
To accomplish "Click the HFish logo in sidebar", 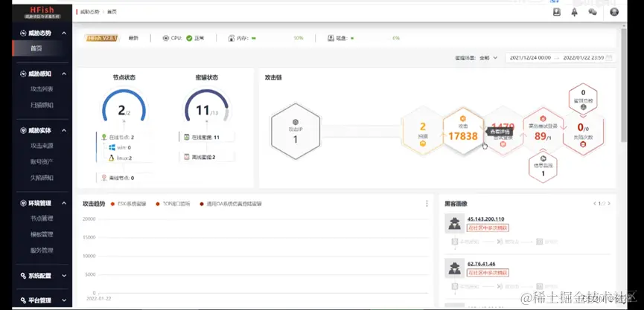I will tap(42, 13).
